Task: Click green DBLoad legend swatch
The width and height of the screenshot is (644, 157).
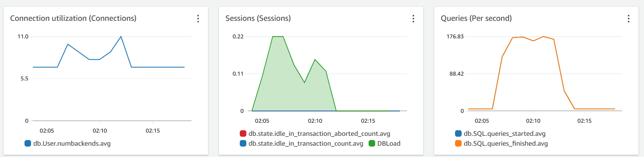Action: click(x=372, y=143)
